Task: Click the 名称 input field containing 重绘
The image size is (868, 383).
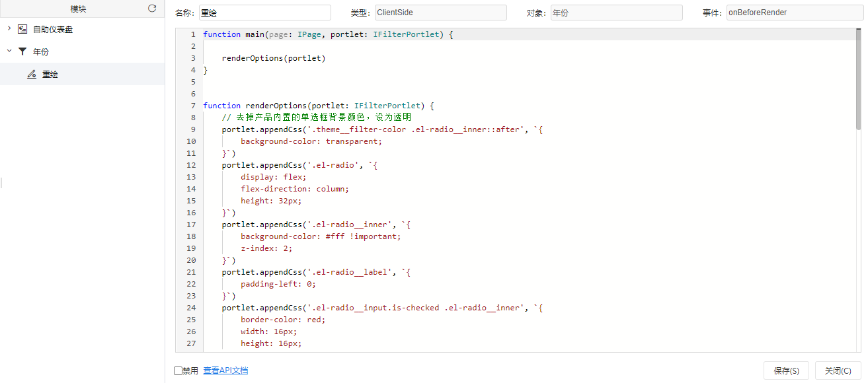Action: (x=264, y=13)
